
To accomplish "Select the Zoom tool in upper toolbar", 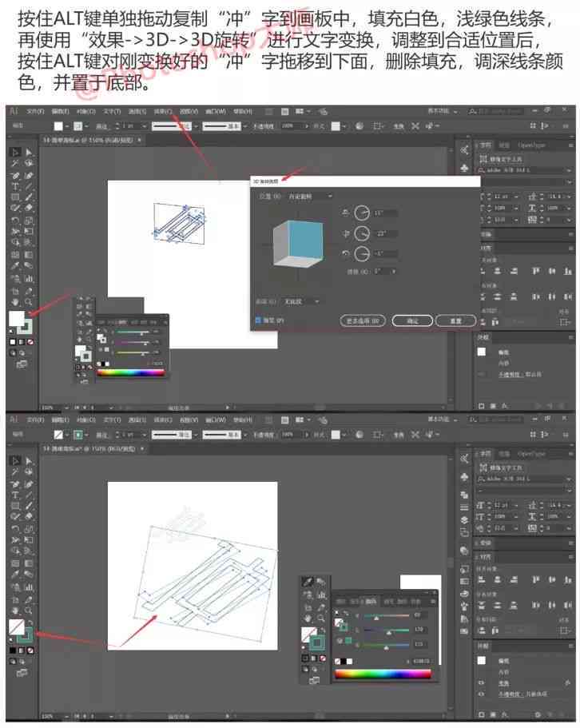I will [29, 302].
